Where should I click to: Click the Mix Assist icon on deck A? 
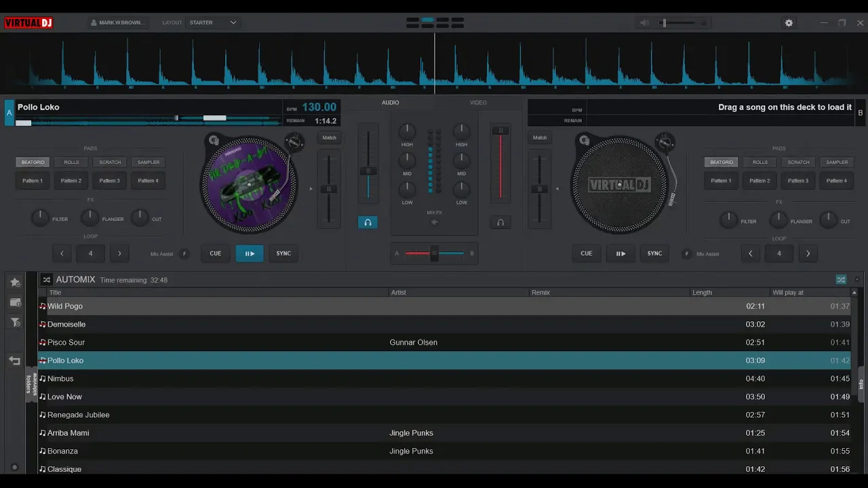point(184,253)
